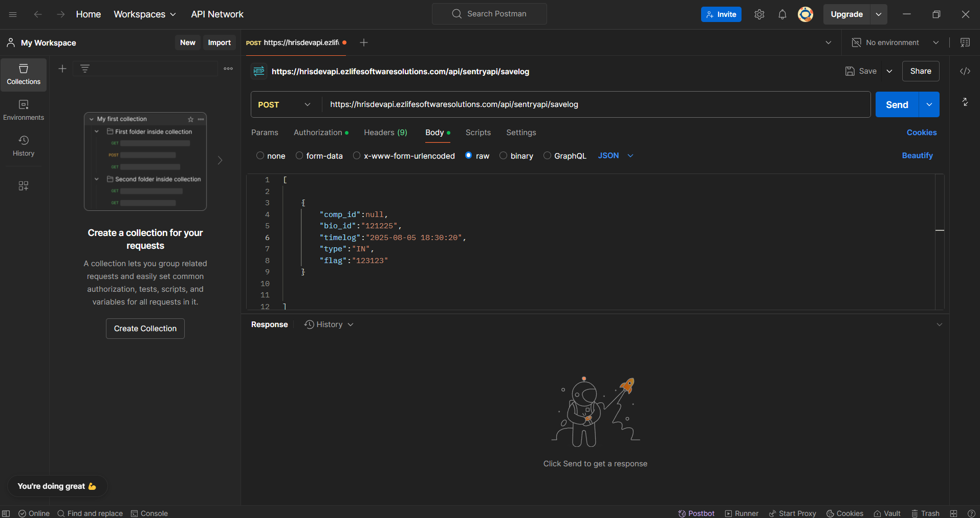Collapse the response panel chevron
The height and width of the screenshot is (518, 980).
940,325
